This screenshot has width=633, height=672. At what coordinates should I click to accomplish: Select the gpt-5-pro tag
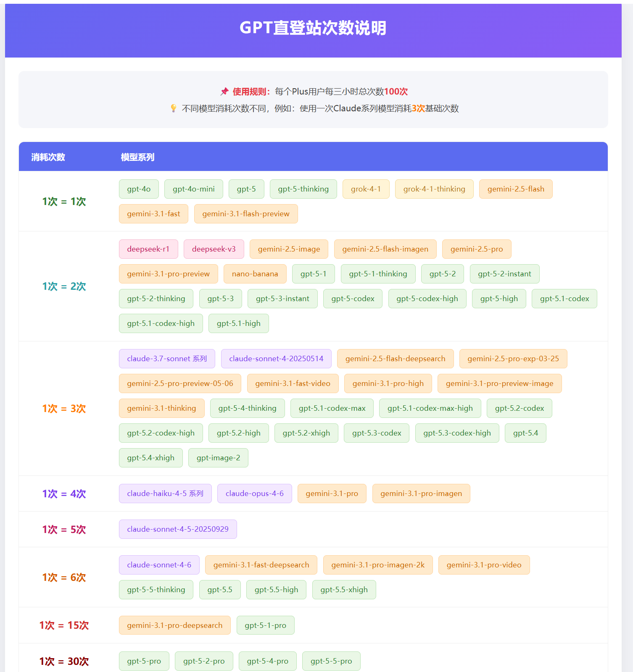(144, 661)
